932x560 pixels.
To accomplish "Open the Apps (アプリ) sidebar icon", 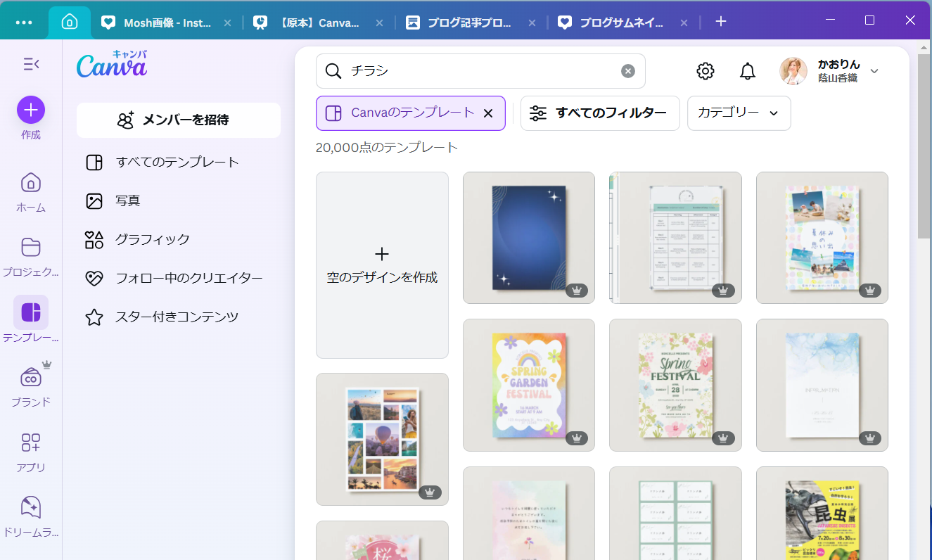I will coord(31,443).
